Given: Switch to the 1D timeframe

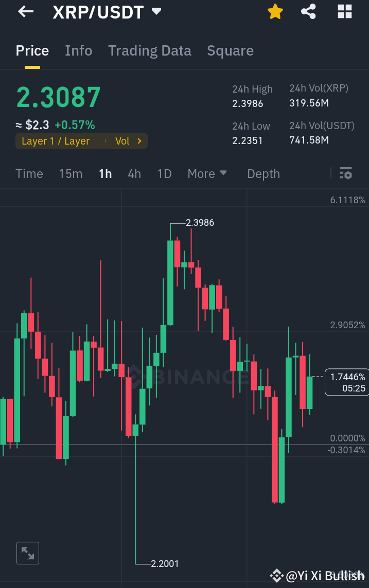Looking at the screenshot, I should coord(164,174).
